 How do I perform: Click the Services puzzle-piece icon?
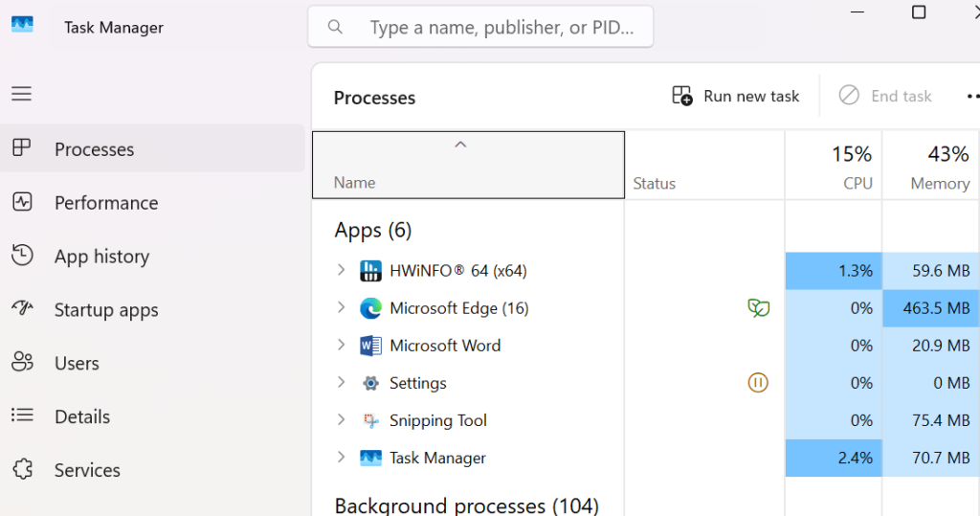point(23,468)
